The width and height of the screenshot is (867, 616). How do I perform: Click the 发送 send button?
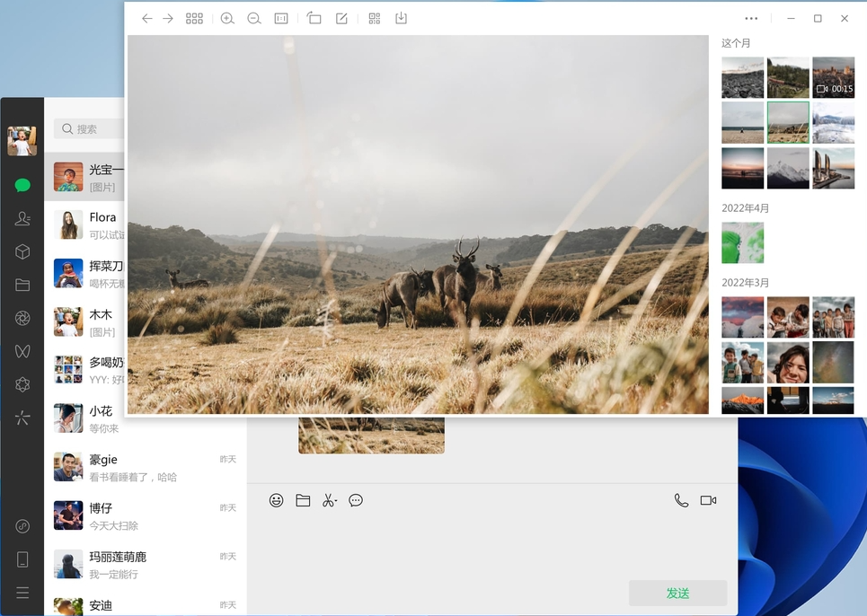(678, 594)
